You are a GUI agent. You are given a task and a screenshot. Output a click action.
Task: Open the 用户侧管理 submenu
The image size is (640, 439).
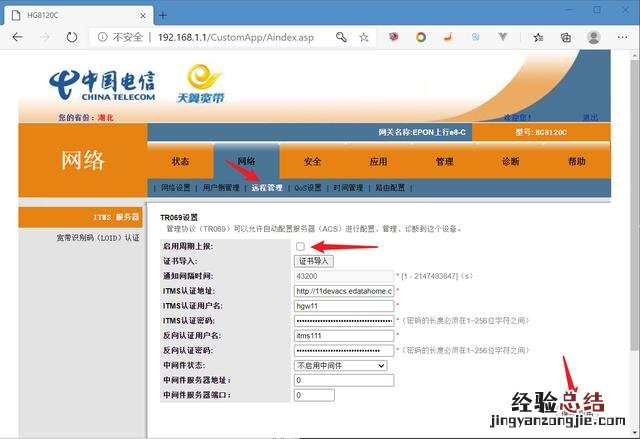[221, 188]
